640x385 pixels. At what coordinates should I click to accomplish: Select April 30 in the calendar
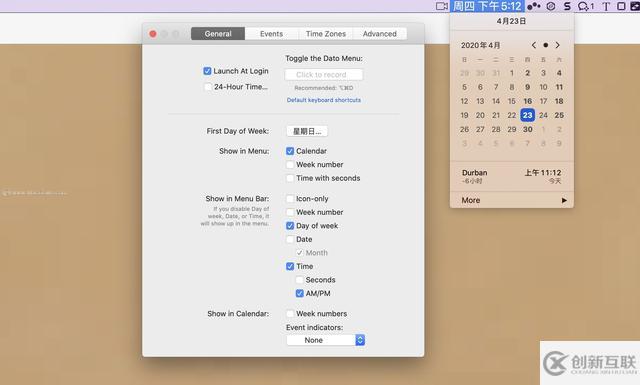pos(527,129)
